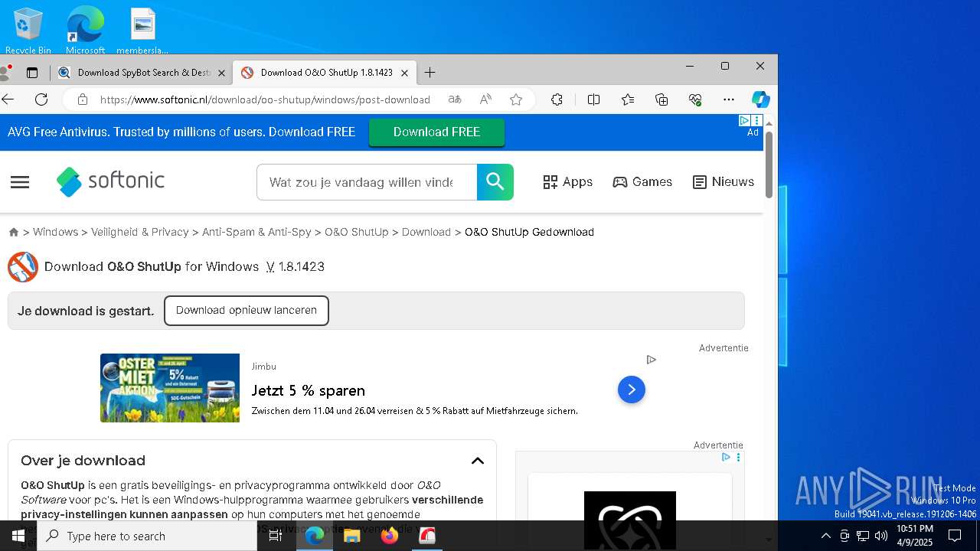The height and width of the screenshot is (551, 980).
Task: Open the Edge tab actions menu icon
Action: [x=32, y=73]
